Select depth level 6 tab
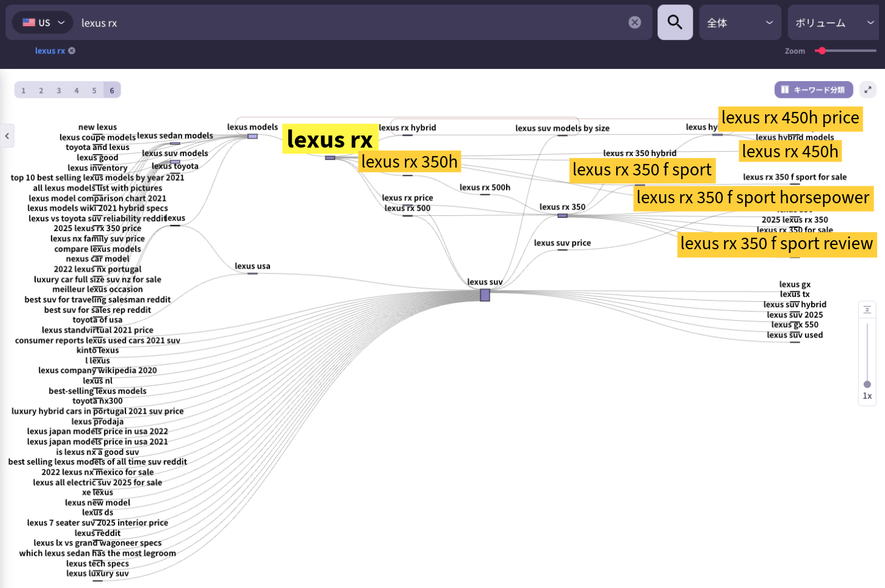Viewport: 885px width, 588px height. [x=112, y=90]
